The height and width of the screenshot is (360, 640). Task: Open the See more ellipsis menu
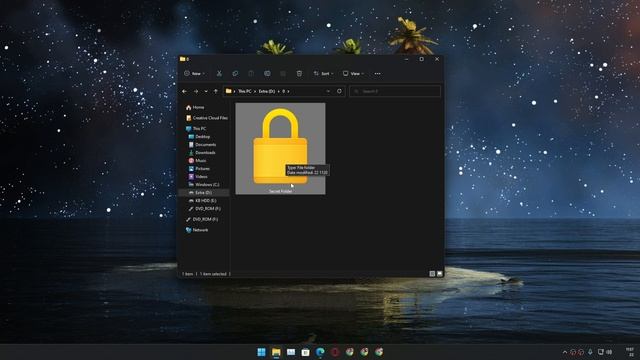coord(378,74)
